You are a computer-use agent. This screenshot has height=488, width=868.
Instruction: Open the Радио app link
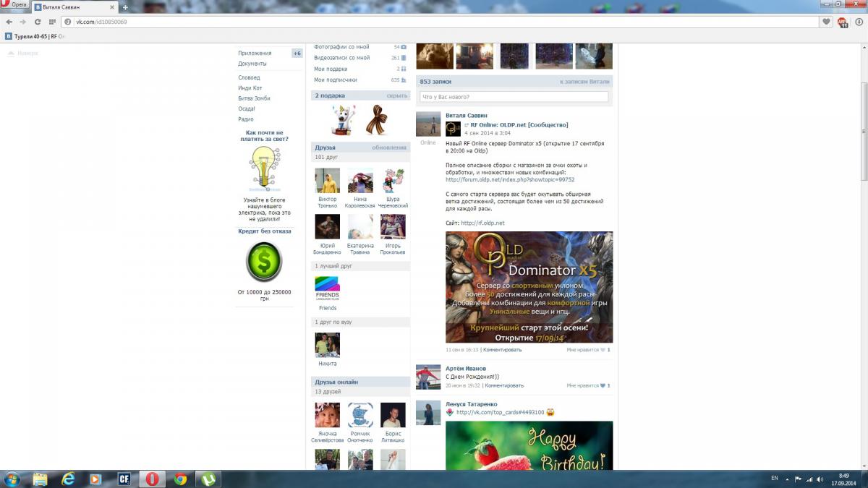tap(246, 119)
